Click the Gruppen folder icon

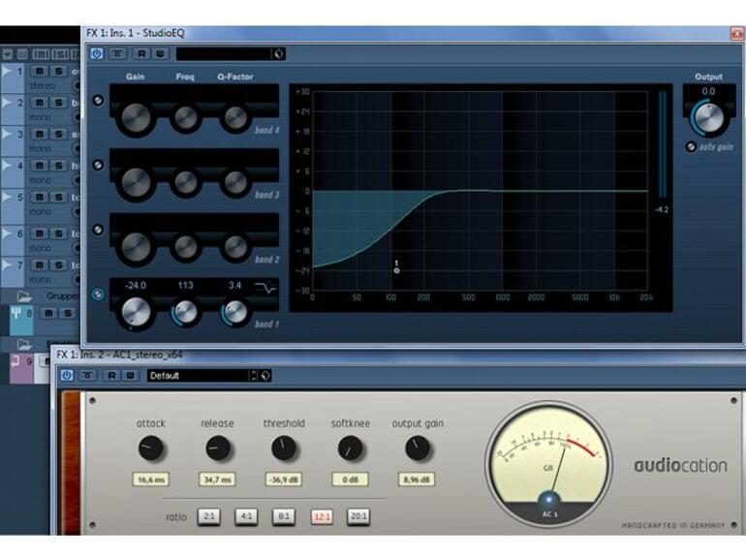(x=24, y=296)
